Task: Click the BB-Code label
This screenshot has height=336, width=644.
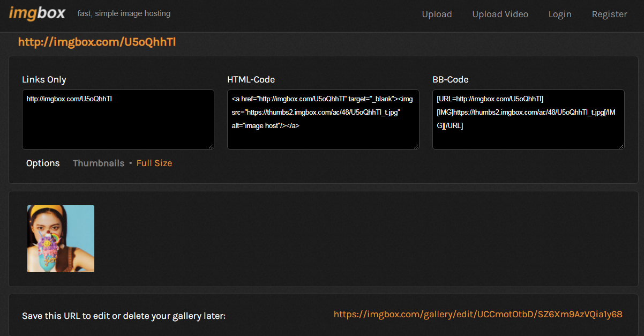Action: coord(451,79)
